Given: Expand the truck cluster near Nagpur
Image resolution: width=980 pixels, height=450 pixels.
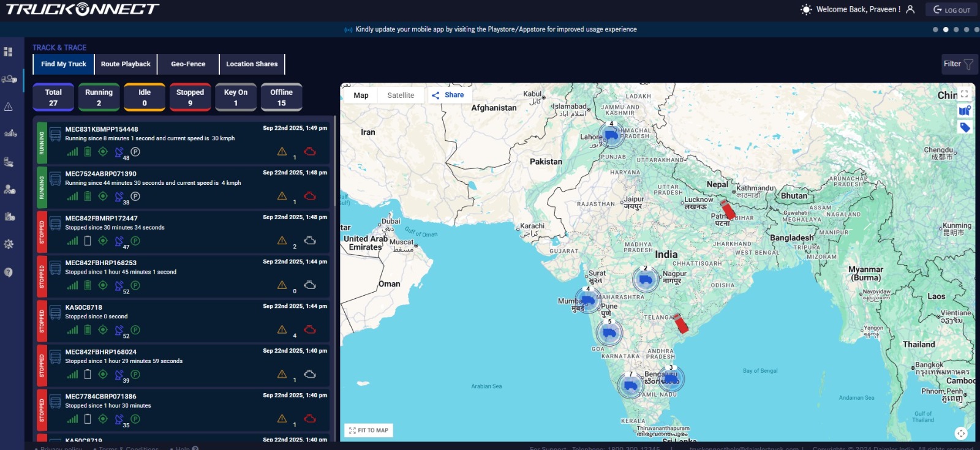Looking at the screenshot, I should (x=645, y=280).
